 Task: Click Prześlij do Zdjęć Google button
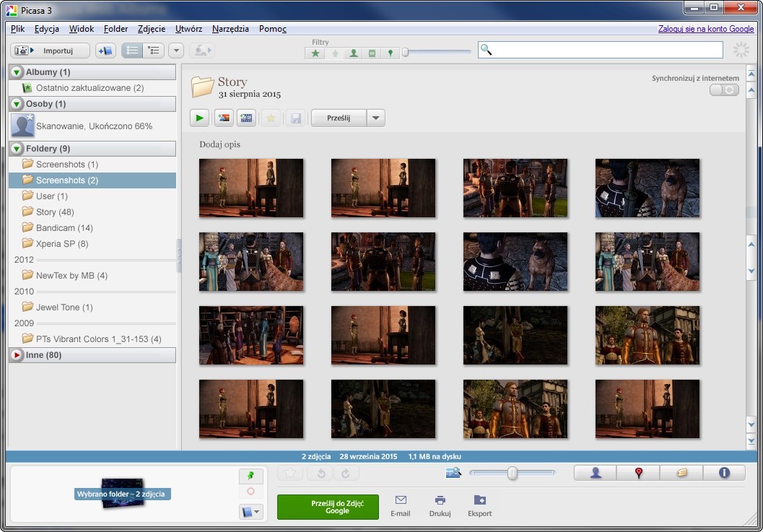coord(328,507)
